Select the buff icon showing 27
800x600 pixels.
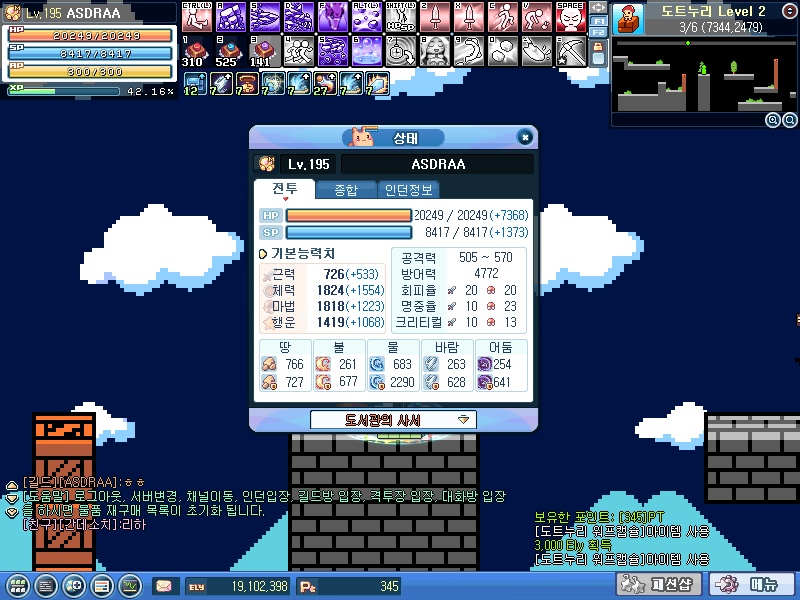pos(325,84)
